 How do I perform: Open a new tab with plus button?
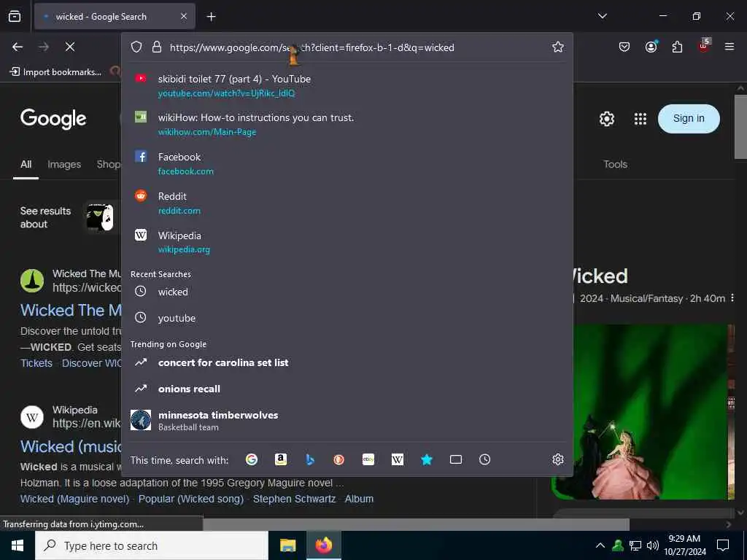pos(211,17)
